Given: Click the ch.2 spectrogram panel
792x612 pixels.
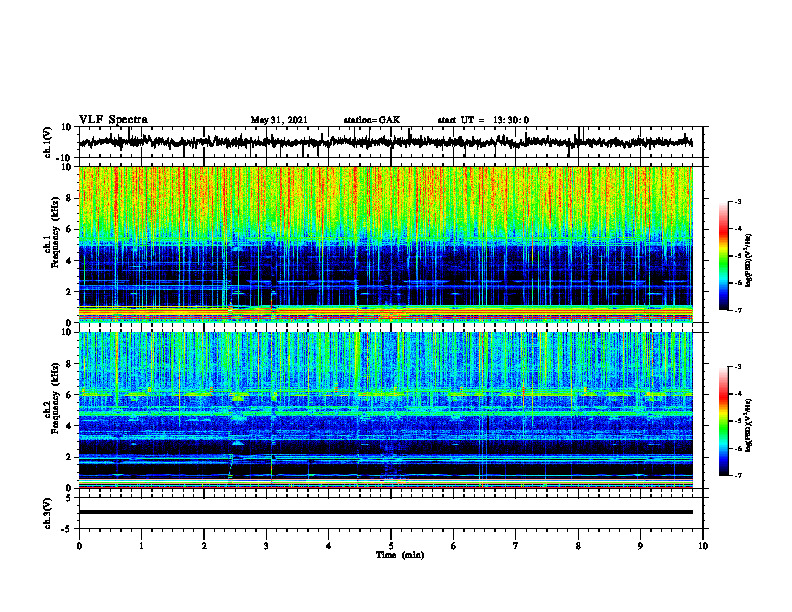Looking at the screenshot, I should [385, 410].
